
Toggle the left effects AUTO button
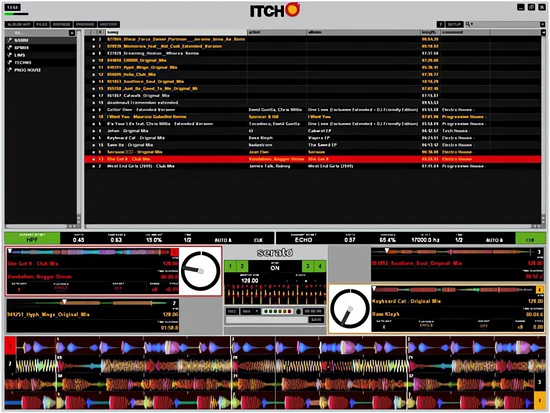coord(223,240)
